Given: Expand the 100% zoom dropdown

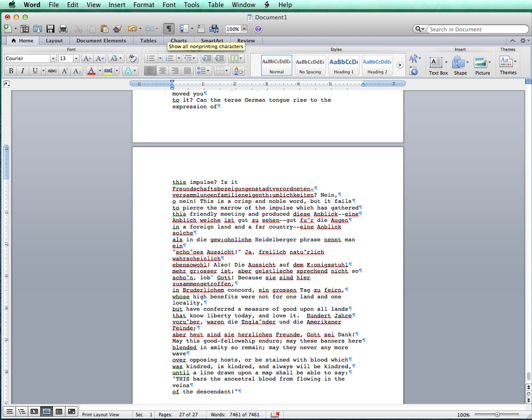Looking at the screenshot, I should point(244,29).
